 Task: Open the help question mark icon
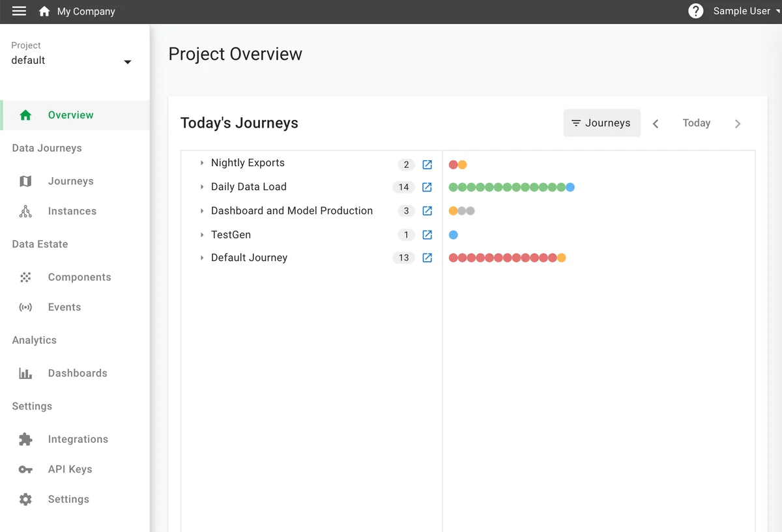(x=695, y=11)
